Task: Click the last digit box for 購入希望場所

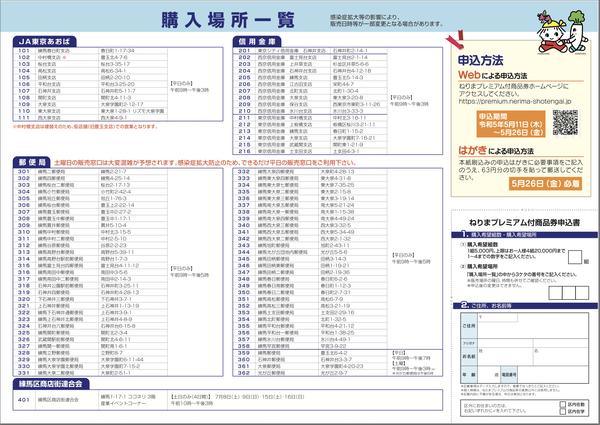Action: 582,293
